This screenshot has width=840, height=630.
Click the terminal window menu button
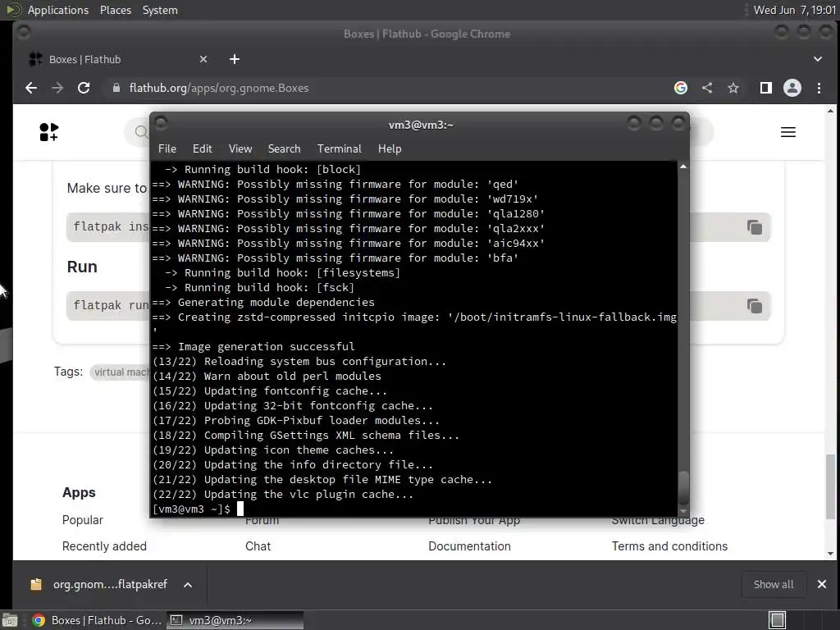click(x=161, y=123)
